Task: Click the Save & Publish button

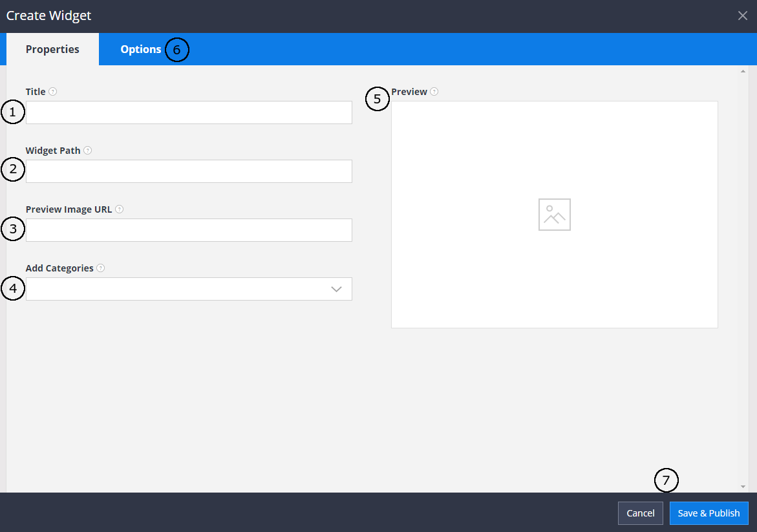Action: click(709, 513)
